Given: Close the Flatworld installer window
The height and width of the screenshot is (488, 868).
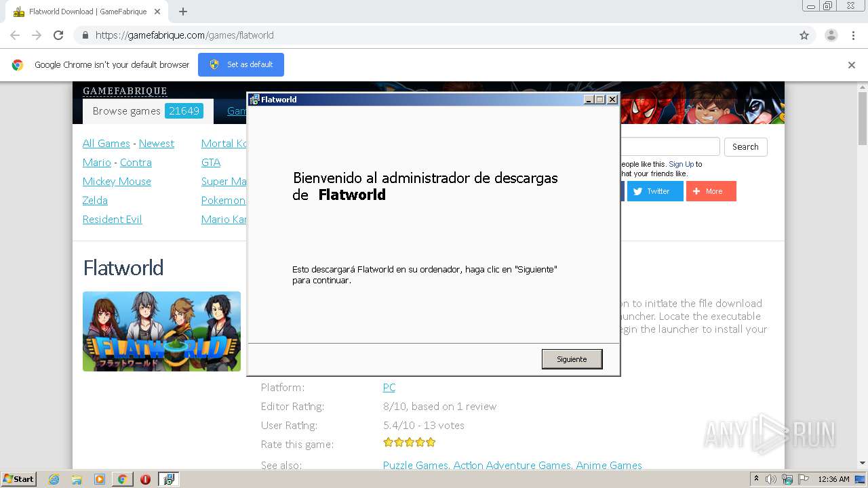Looking at the screenshot, I should (x=612, y=100).
